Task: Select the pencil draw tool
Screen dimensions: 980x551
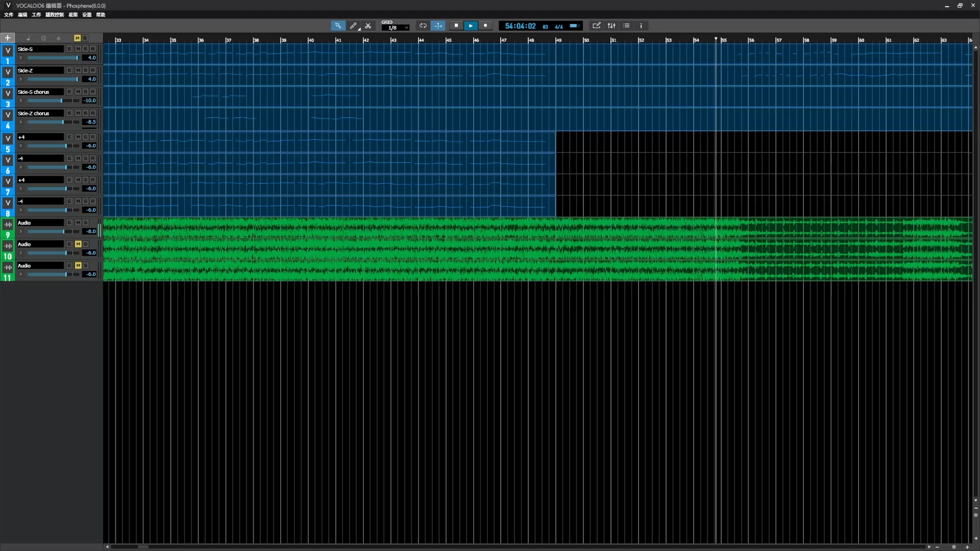Action: point(353,26)
